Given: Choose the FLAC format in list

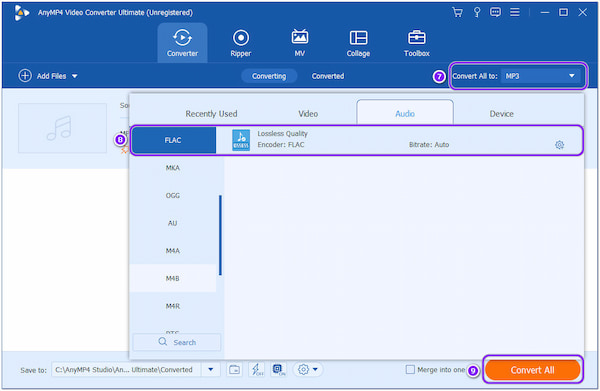Looking at the screenshot, I should pyautogui.click(x=174, y=140).
